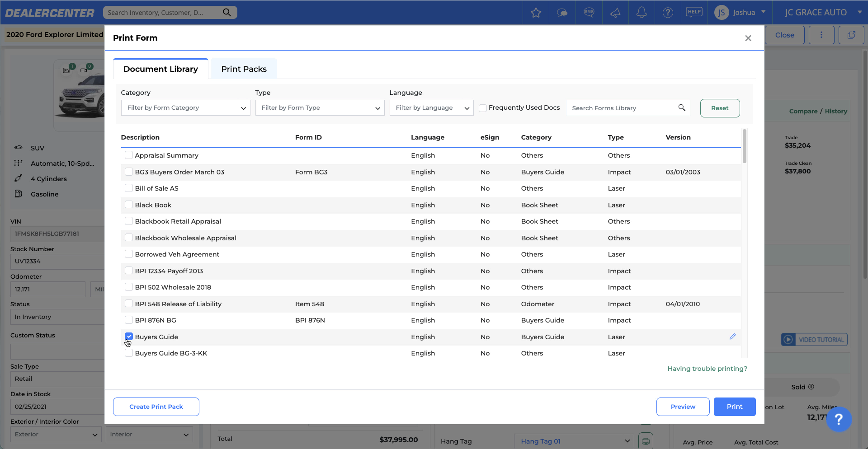Screen dimensions: 868x449
Task: Check the Appraisal Summary checkbox
Action: click(129, 155)
